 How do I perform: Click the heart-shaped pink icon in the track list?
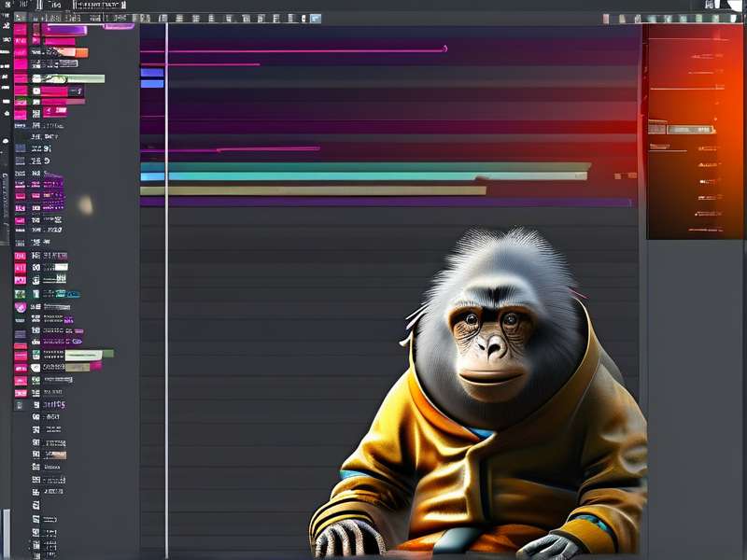coord(21,307)
